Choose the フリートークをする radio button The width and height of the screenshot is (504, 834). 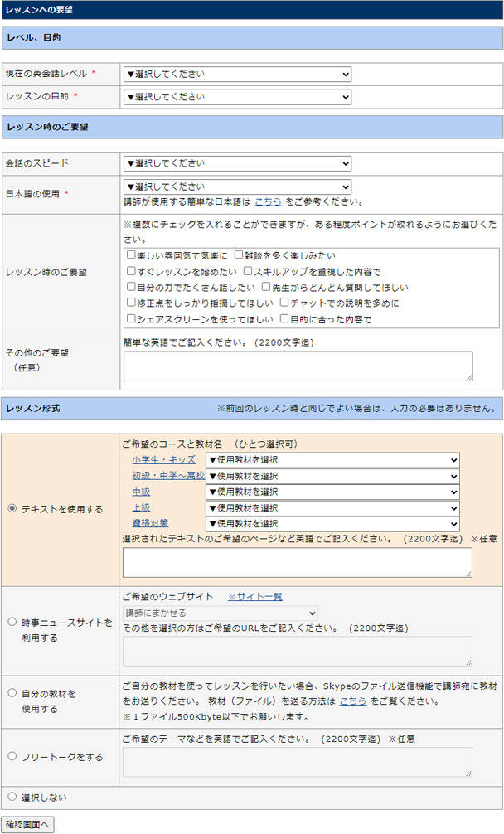point(12,756)
